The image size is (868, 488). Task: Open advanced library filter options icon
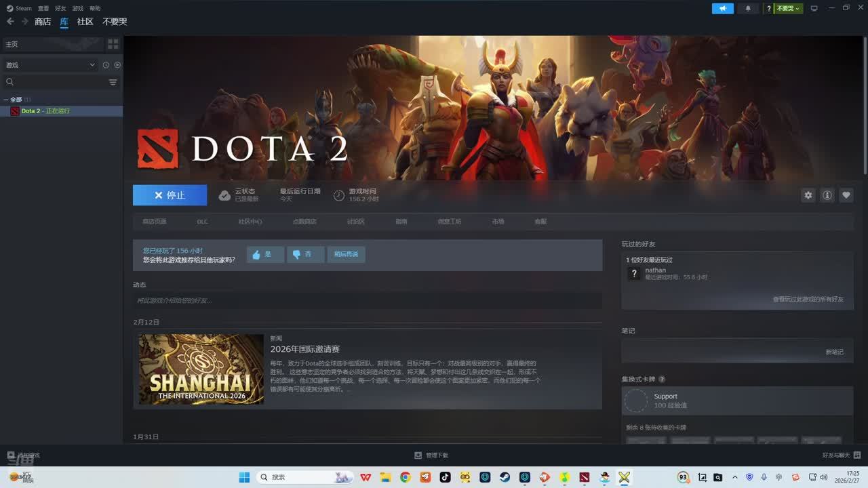click(113, 82)
